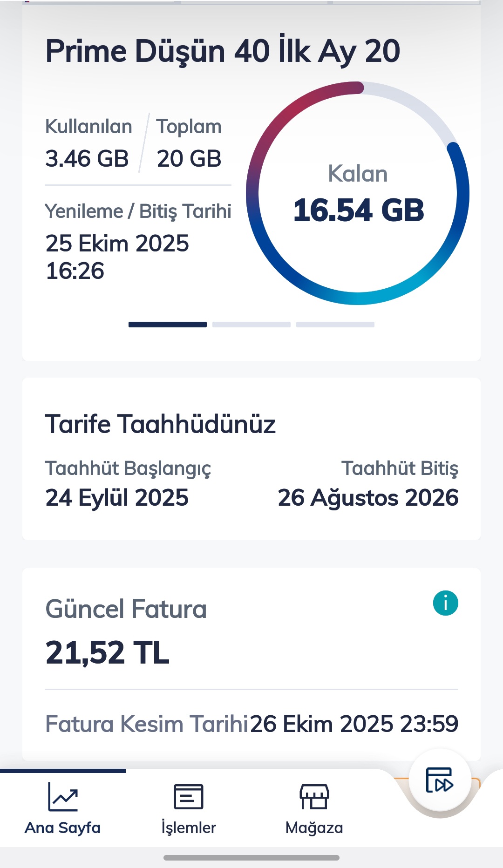Open the Tarife Taahhüdünüz card heading
The height and width of the screenshot is (868, 503).
click(160, 424)
